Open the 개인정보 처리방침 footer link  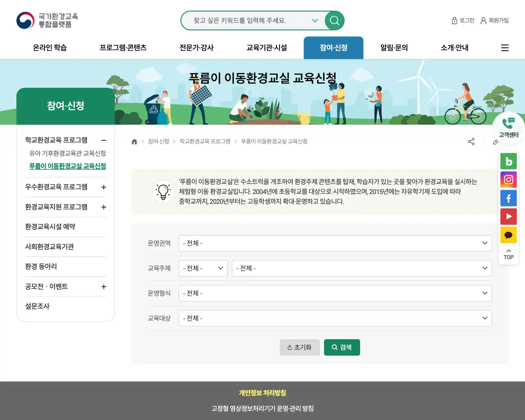262,393
